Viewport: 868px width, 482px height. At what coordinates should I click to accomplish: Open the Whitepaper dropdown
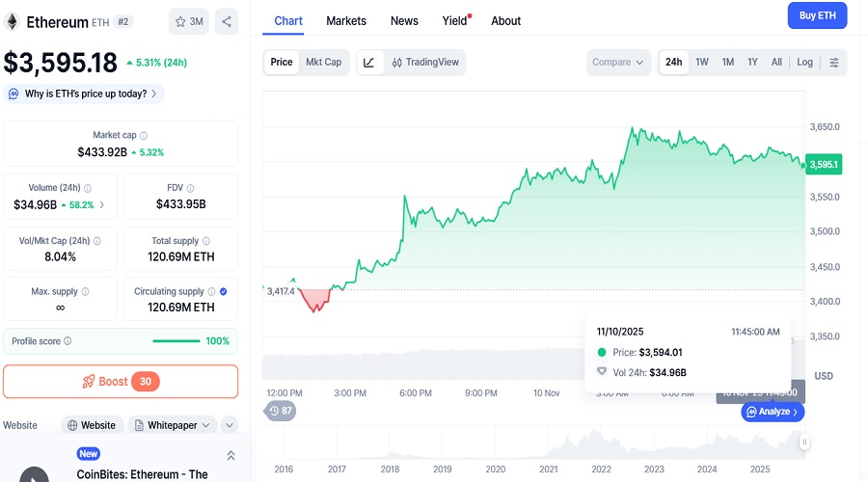point(173,425)
